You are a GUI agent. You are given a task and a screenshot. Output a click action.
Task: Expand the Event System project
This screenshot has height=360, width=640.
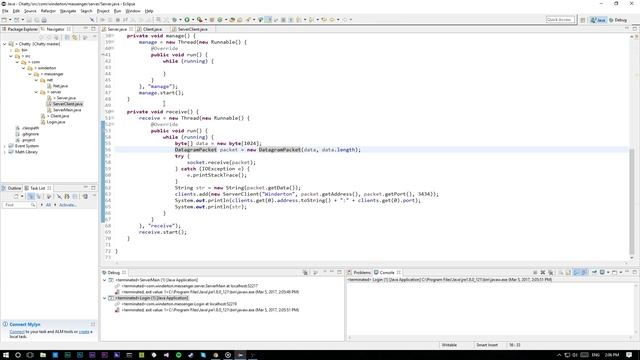[4, 146]
